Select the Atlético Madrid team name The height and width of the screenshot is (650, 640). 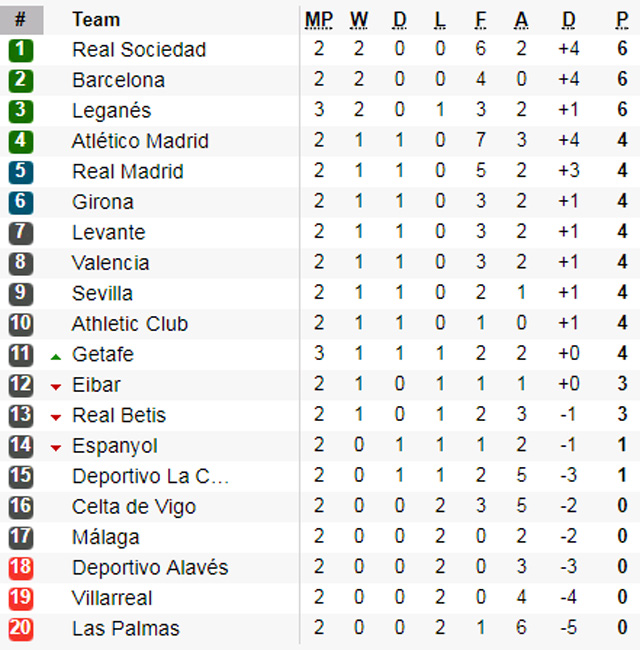(140, 141)
